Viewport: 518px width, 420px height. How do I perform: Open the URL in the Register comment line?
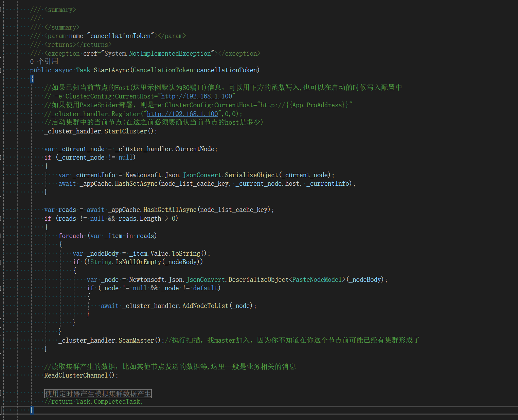[182, 114]
